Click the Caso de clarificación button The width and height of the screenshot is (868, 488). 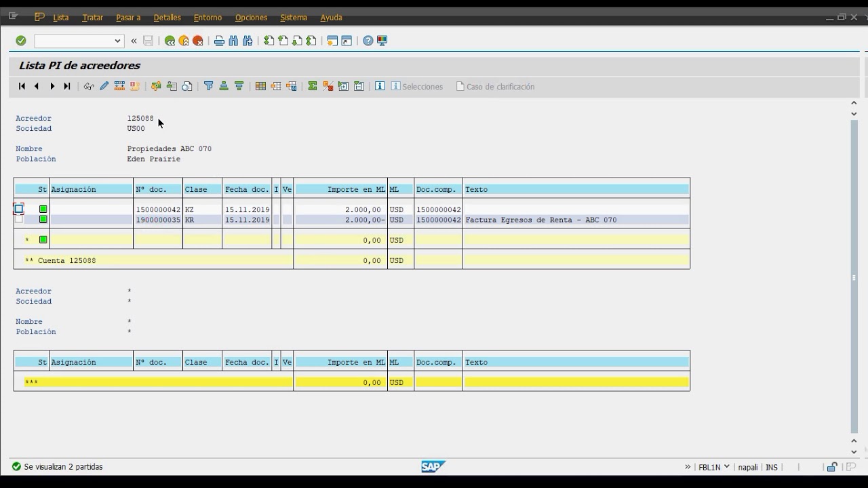496,87
